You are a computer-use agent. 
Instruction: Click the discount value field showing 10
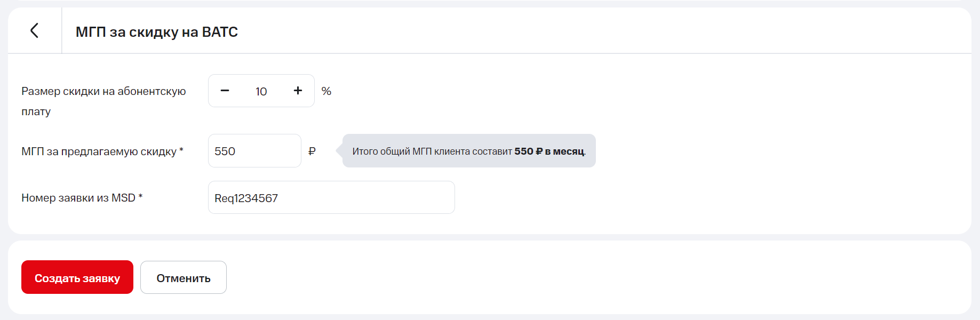(x=261, y=91)
